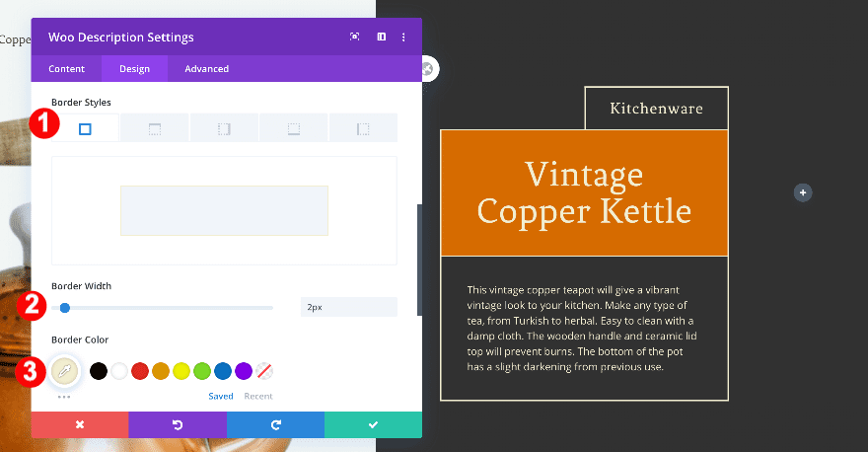Choose the purple color swatch
Image resolution: width=868 pixels, height=452 pixels.
(x=244, y=371)
